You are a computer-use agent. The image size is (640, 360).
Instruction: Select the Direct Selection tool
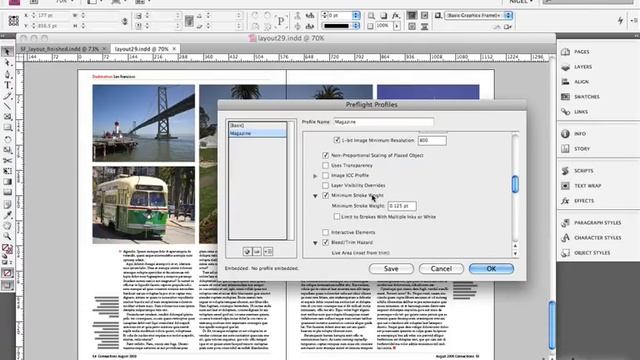click(x=7, y=63)
